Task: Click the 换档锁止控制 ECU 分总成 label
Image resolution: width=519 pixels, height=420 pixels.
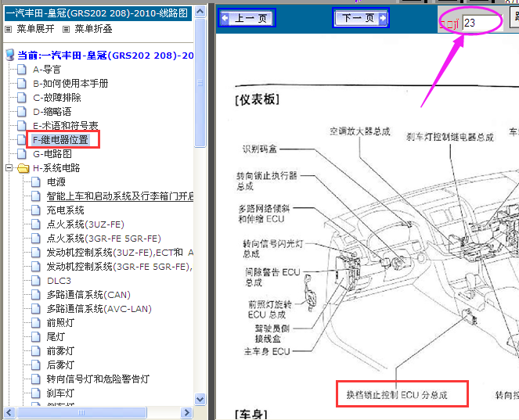Action: point(397,395)
